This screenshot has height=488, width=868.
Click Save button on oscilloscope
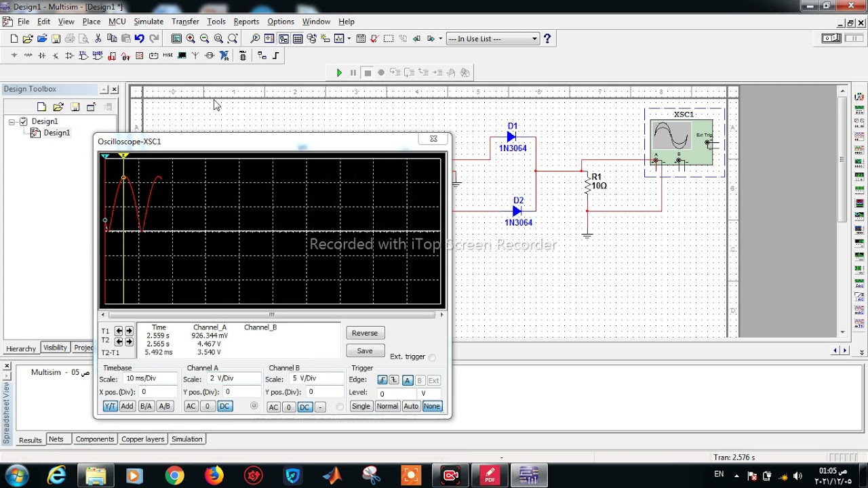[365, 351]
